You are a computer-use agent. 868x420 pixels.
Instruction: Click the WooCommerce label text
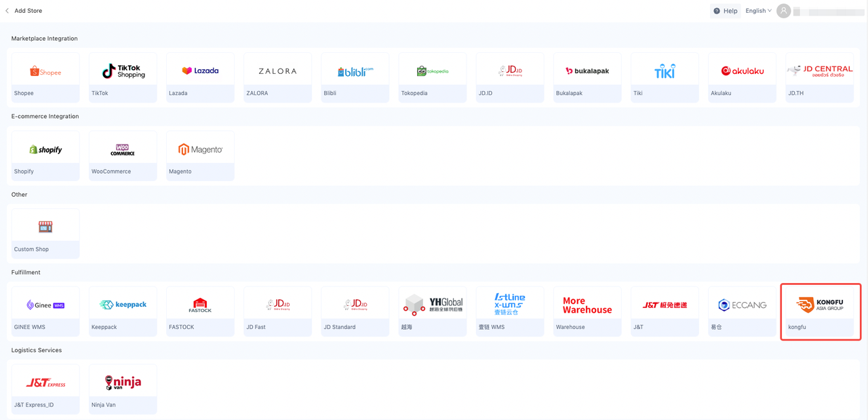[x=111, y=172]
